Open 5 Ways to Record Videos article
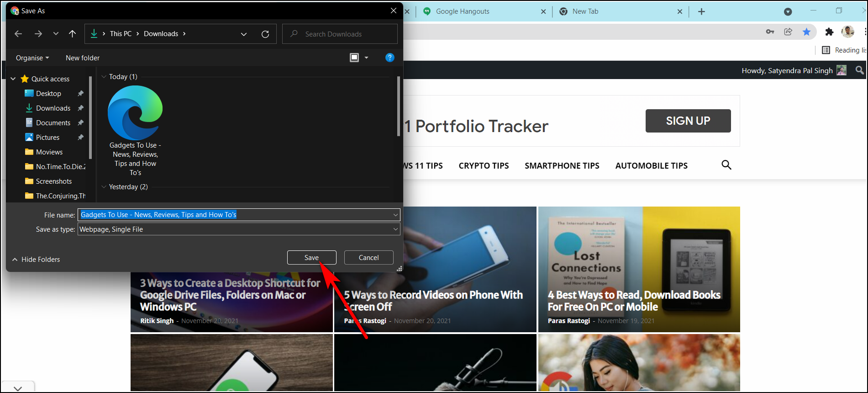 [x=433, y=301]
